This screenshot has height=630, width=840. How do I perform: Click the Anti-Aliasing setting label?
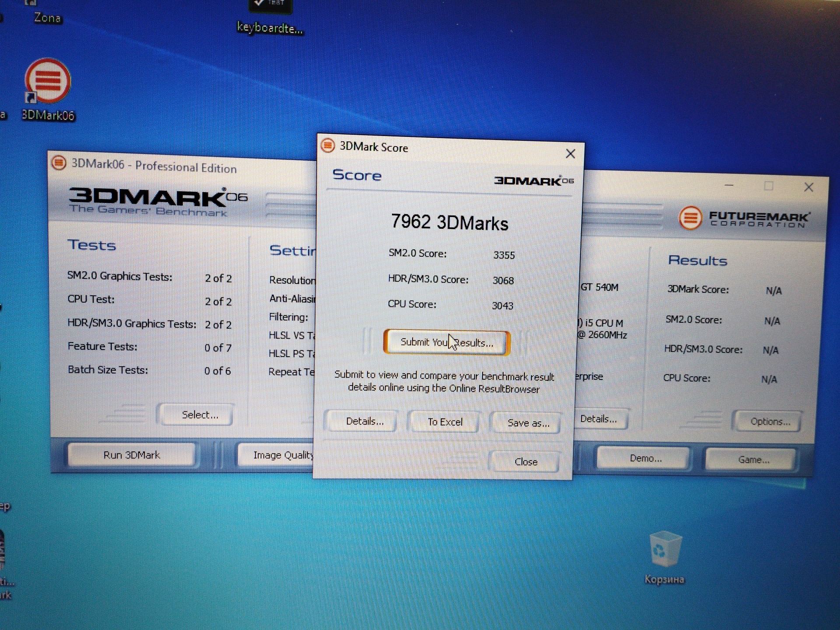(x=292, y=299)
